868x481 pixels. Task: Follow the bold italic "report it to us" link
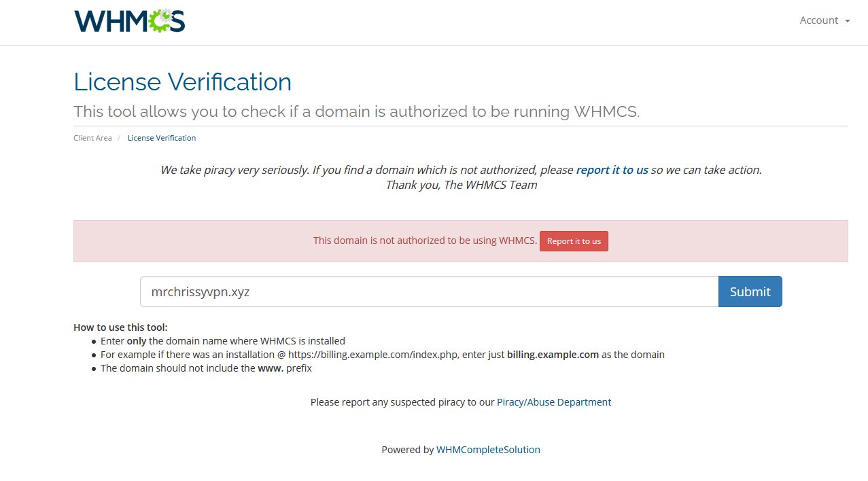point(612,170)
